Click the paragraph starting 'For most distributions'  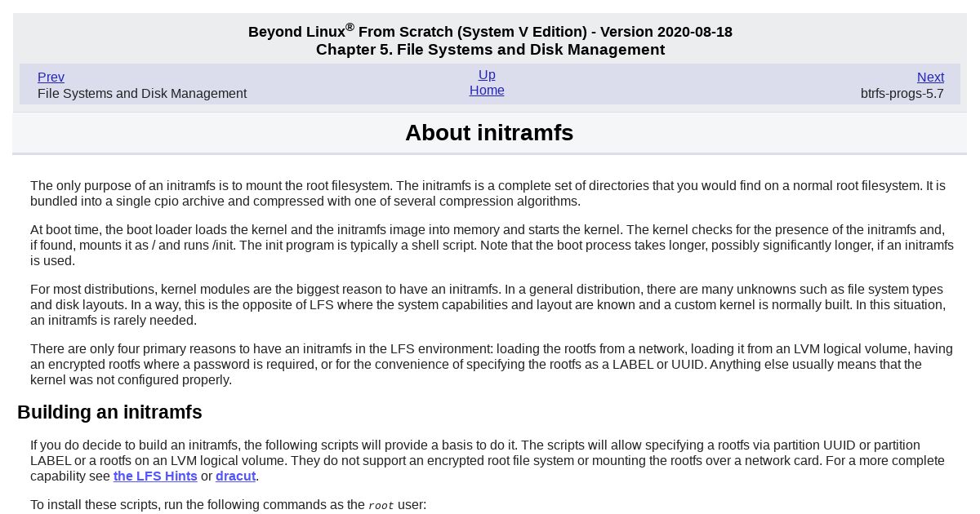[x=488, y=305]
